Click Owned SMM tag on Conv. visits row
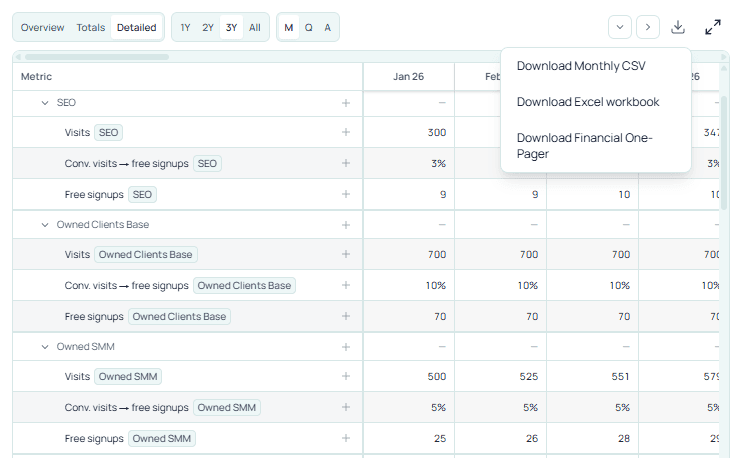 point(227,407)
